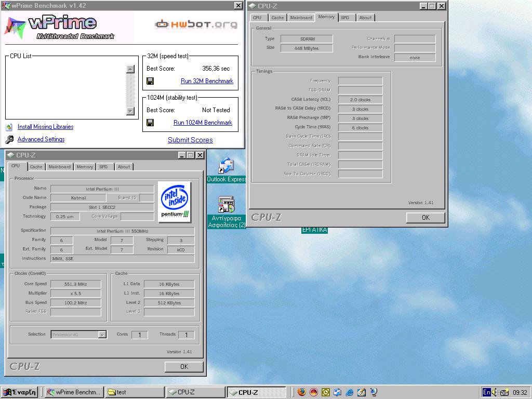Click the CAS# Latency 2.0 clocks value
This screenshot has width=532, height=399.
(x=361, y=100)
